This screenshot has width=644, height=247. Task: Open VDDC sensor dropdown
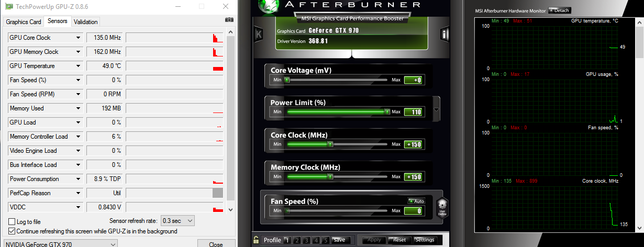point(78,207)
